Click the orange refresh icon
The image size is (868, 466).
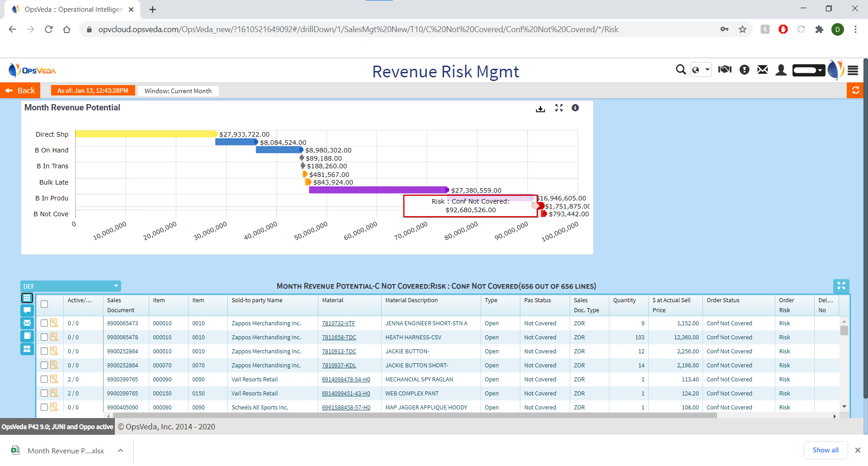click(856, 90)
